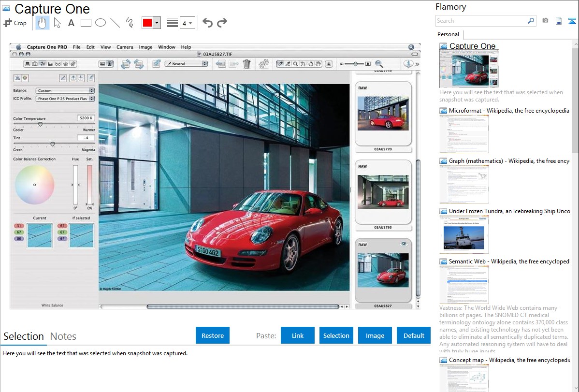Click the blue upward triangle icon in Flamory

point(572,21)
